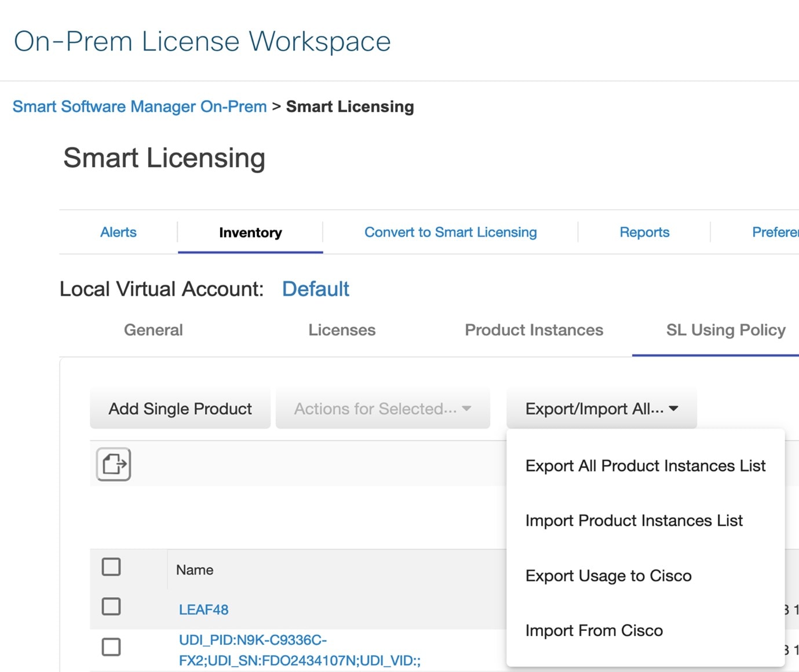Open the UDI_PID:N9K-C9336C-FX2 product instance link
The width and height of the screenshot is (799, 672).
pyautogui.click(x=300, y=650)
